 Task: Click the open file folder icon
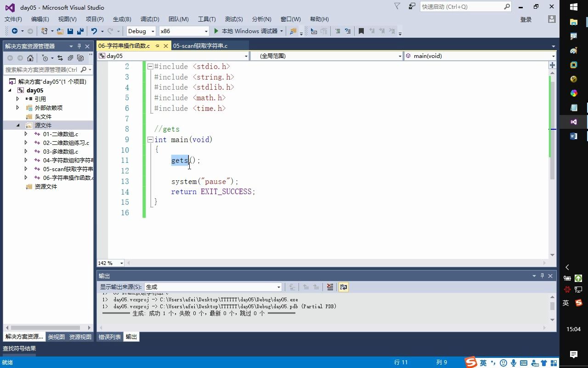(60, 31)
